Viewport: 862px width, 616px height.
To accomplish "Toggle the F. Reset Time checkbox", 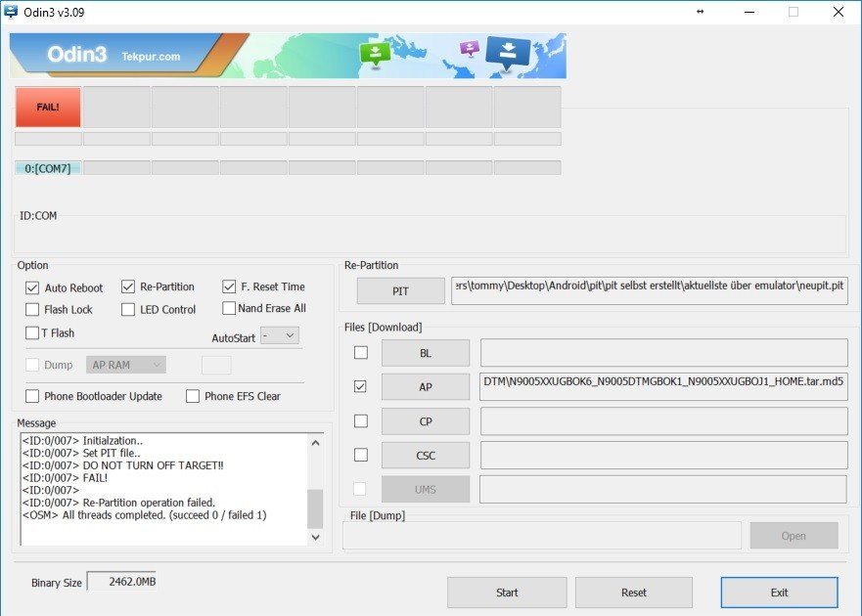I will pyautogui.click(x=229, y=286).
